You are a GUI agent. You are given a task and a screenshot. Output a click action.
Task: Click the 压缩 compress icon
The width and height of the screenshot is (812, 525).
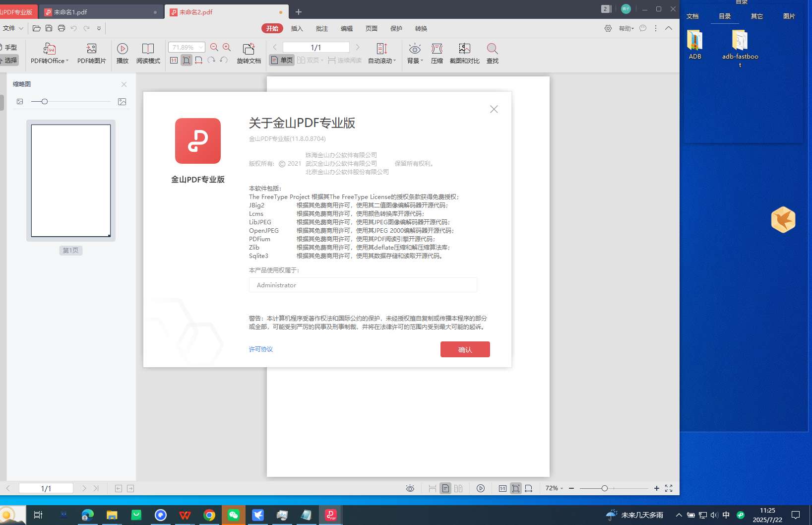[437, 49]
